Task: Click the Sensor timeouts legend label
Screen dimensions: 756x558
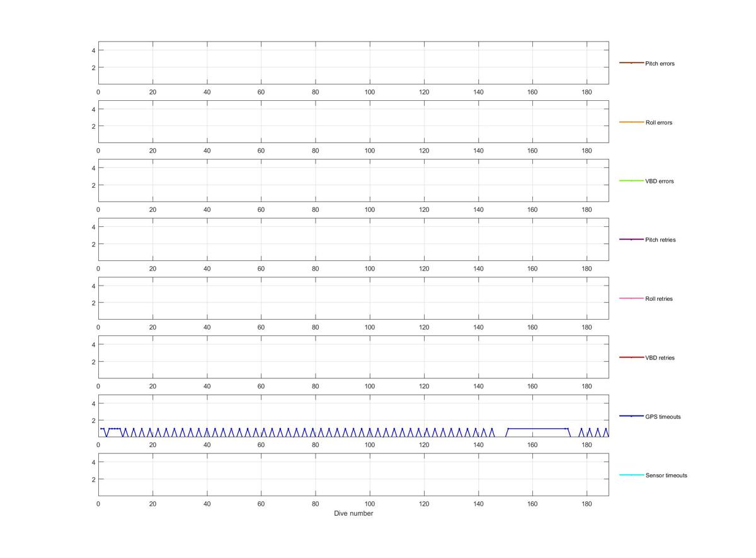Action: tap(666, 475)
